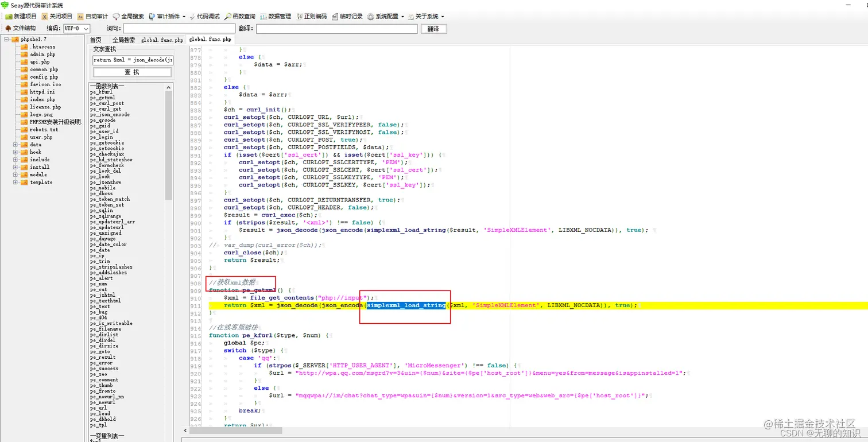868x442 pixels.
Task: Click the 翻译 (Translate) button
Action: [x=433, y=29]
